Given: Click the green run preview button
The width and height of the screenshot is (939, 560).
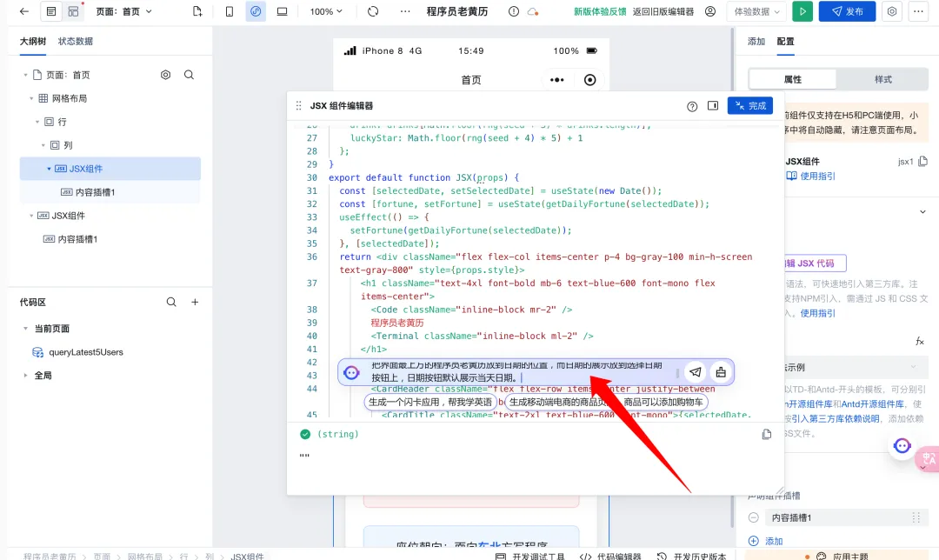Looking at the screenshot, I should (x=802, y=11).
